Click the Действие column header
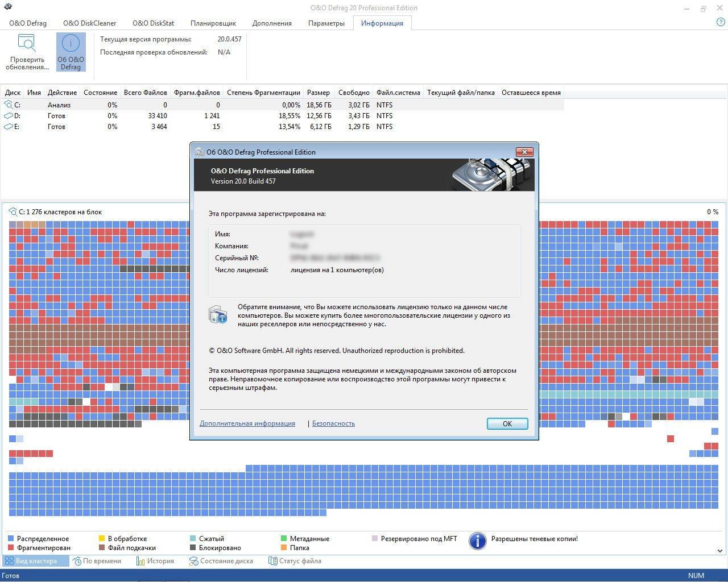The image size is (728, 582). click(x=63, y=93)
